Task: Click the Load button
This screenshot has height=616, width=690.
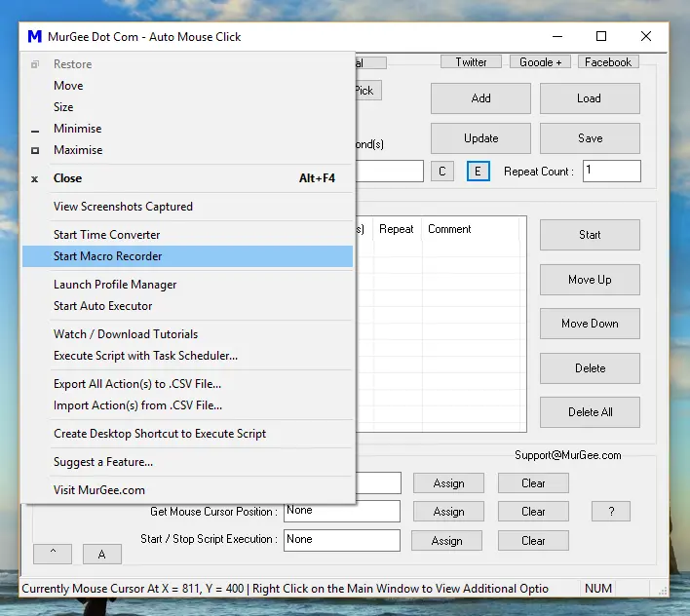Action: [x=589, y=98]
